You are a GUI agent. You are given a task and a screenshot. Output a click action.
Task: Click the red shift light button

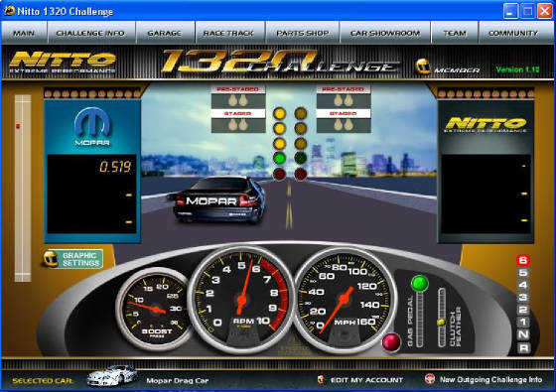[x=391, y=342]
